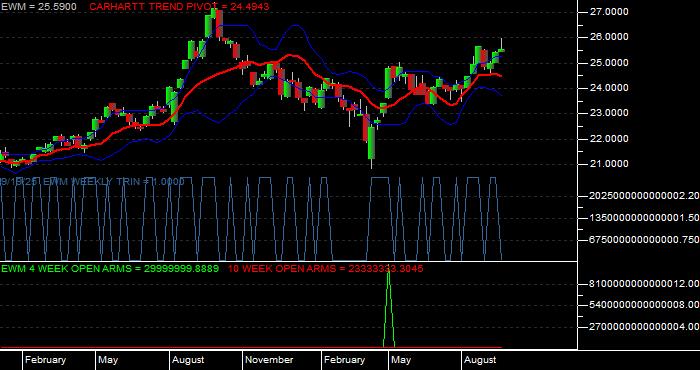The image size is (700, 370).
Task: Click the tall red candle at the 27.0000 high
Action: (219, 23)
